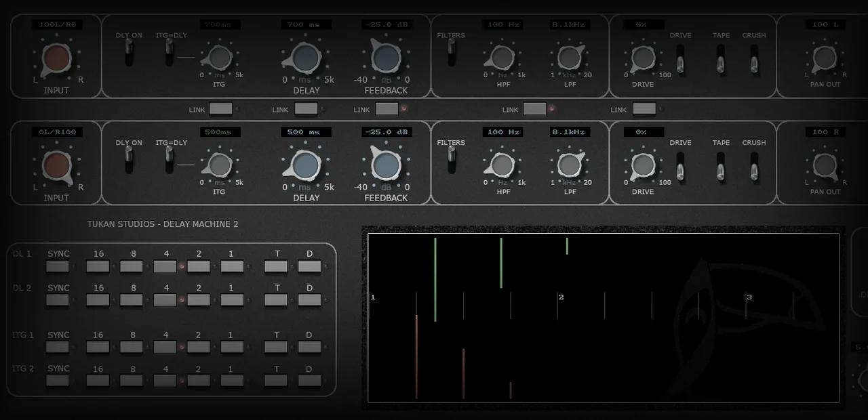Image resolution: width=868 pixels, height=420 pixels.
Task: Turn the DRIVE knob in the lower drive section
Action: pyautogui.click(x=642, y=166)
